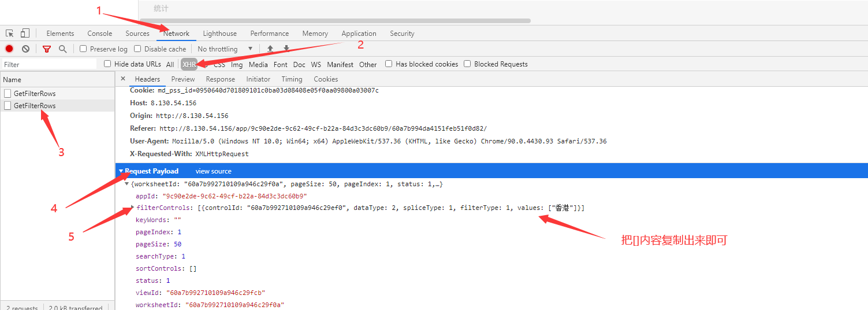Filter requests by Font type
Viewport: 868px width, 310px height.
point(281,65)
